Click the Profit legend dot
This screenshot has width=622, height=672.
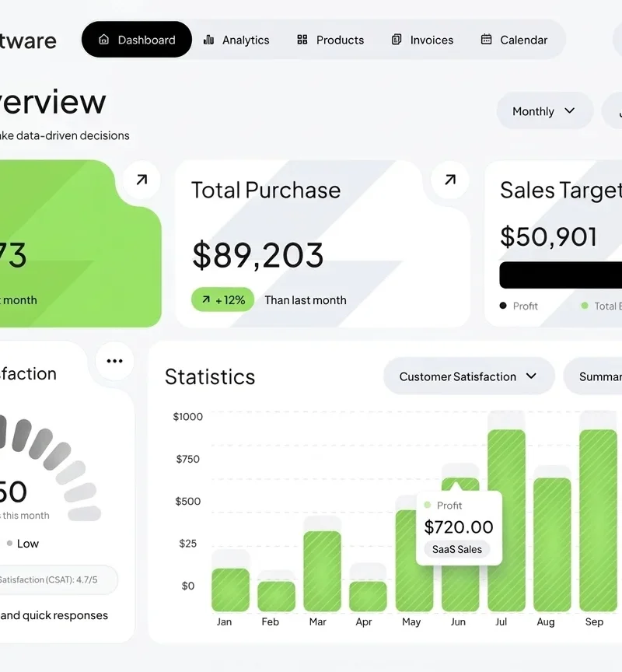click(x=503, y=306)
